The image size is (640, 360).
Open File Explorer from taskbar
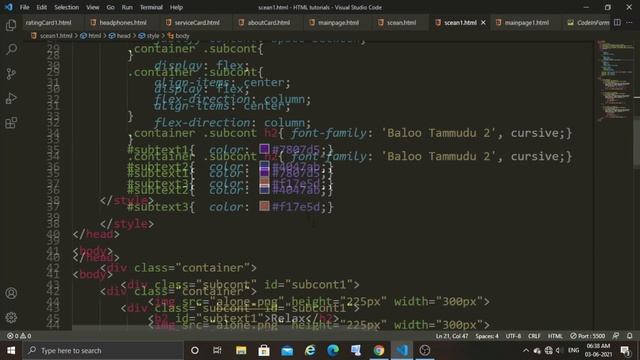(241, 350)
